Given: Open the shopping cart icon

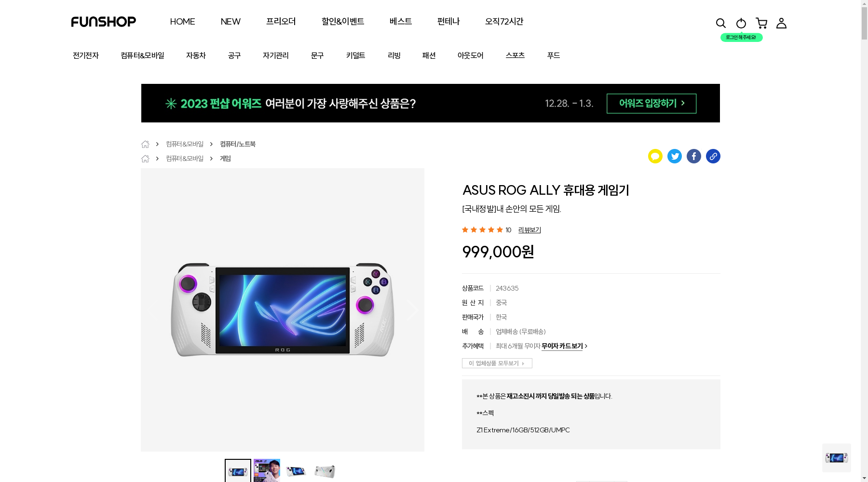Looking at the screenshot, I should point(761,23).
